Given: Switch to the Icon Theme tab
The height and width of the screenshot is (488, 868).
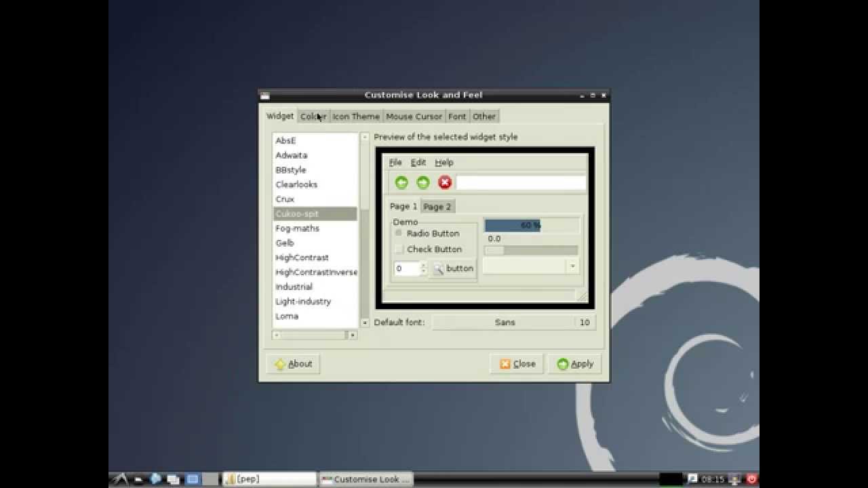Looking at the screenshot, I should (356, 117).
